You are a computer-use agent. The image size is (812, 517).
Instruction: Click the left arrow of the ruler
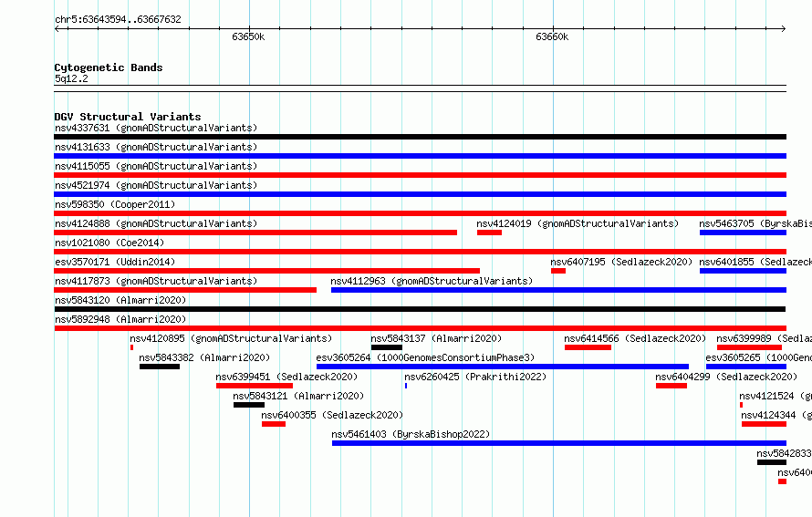57,28
